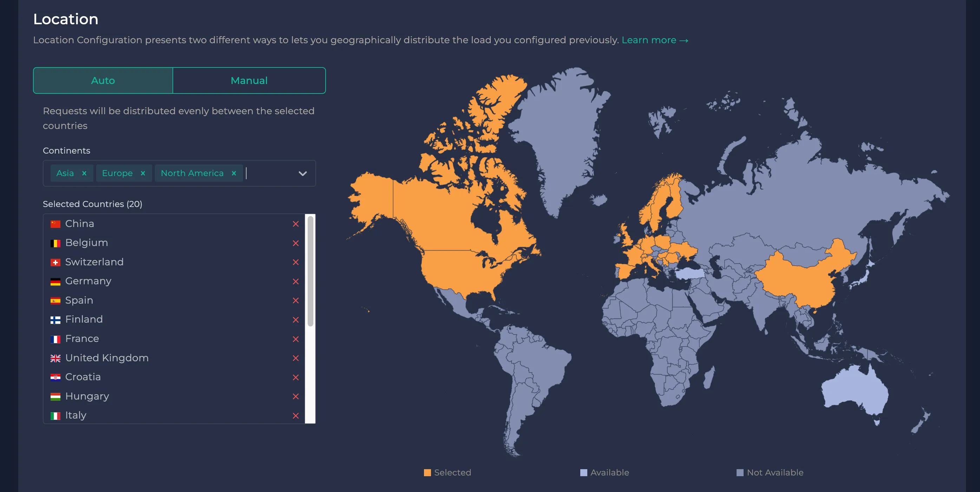This screenshot has height=492, width=980.
Task: Click the Switzerland country remove icon
Action: (296, 262)
